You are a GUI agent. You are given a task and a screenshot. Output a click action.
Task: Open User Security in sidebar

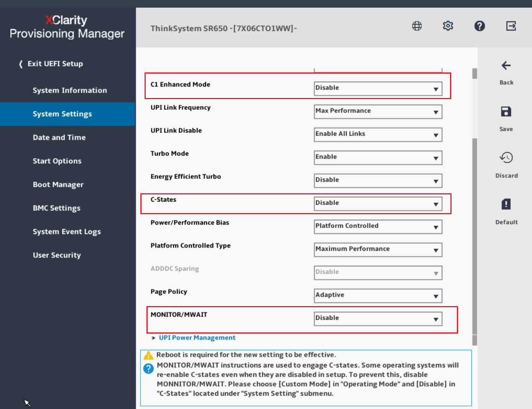57,255
